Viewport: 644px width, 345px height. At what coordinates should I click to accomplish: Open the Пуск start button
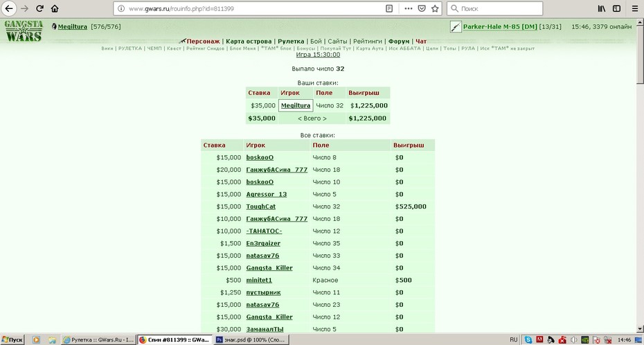coord(12,340)
